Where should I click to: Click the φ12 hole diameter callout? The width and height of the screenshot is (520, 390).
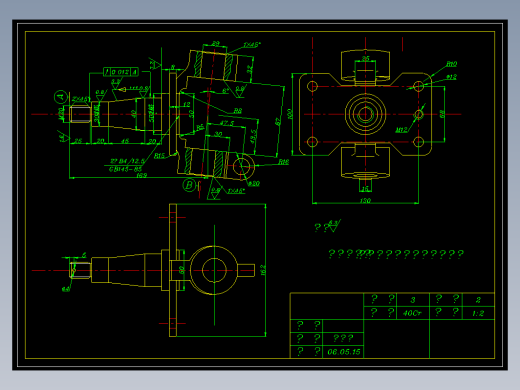coord(451,77)
